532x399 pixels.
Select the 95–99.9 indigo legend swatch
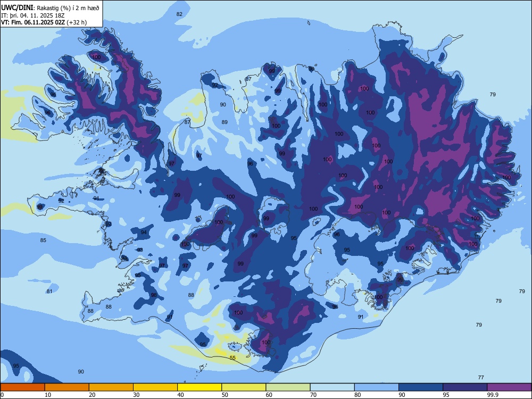(x=465, y=387)
